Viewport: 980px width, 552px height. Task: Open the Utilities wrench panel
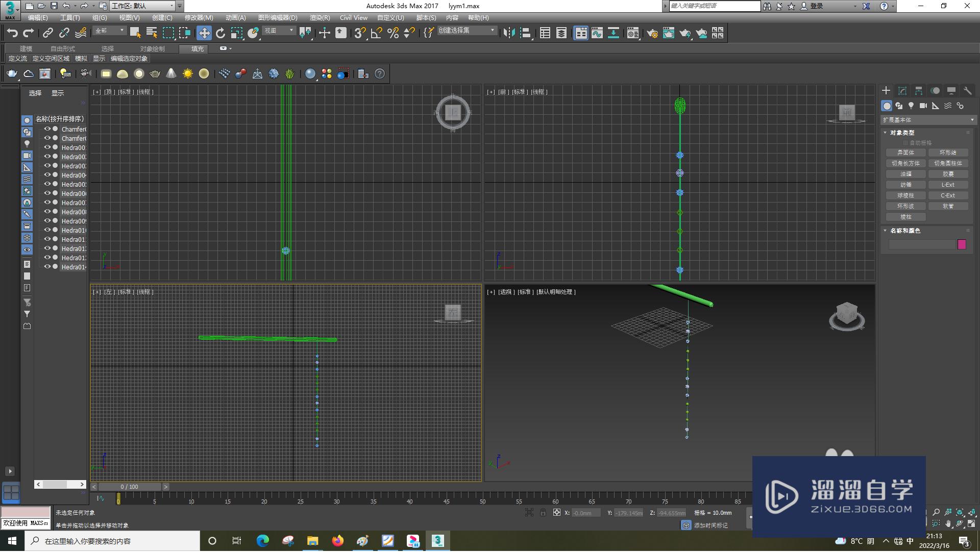pos(967,91)
